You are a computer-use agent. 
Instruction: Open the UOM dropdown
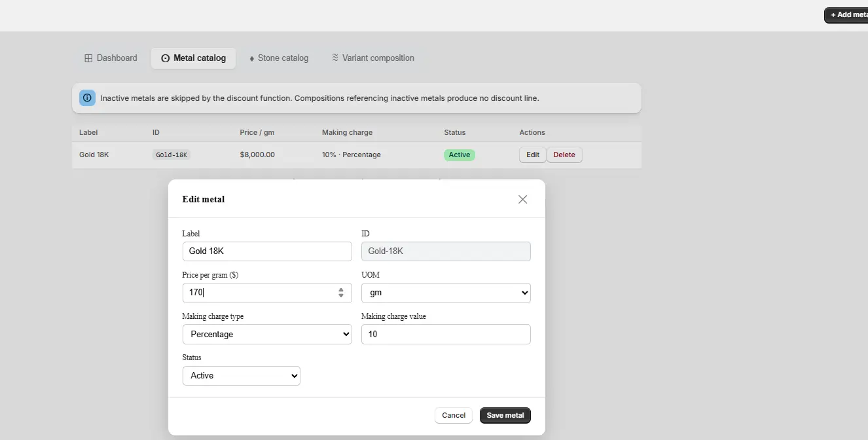[446, 293]
